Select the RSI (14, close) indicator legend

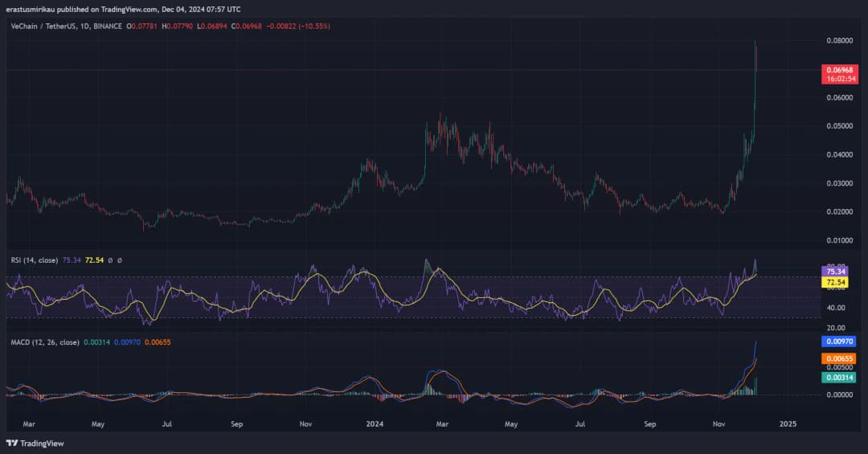point(35,260)
